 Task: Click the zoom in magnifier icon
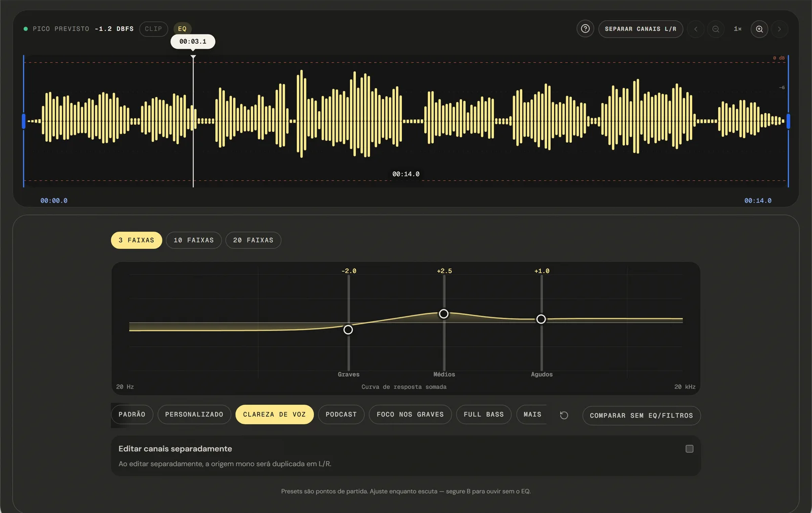(759, 29)
